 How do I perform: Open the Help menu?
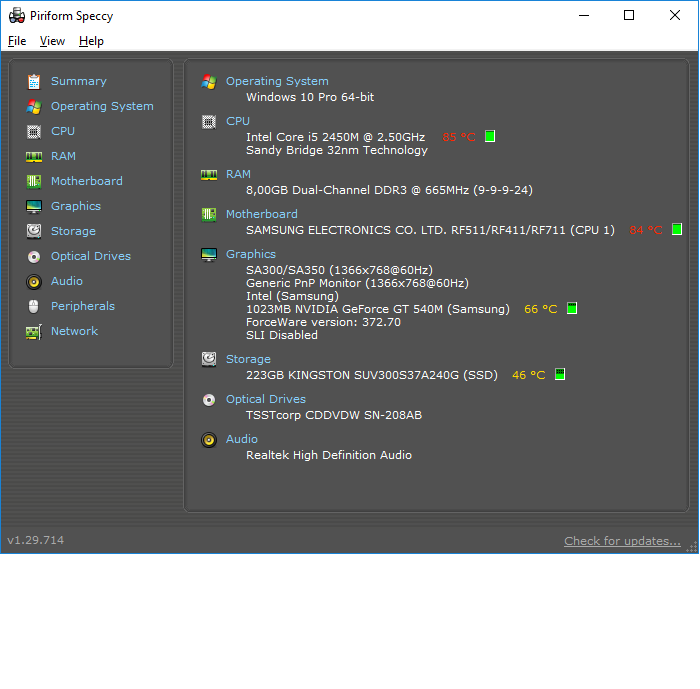pos(91,41)
